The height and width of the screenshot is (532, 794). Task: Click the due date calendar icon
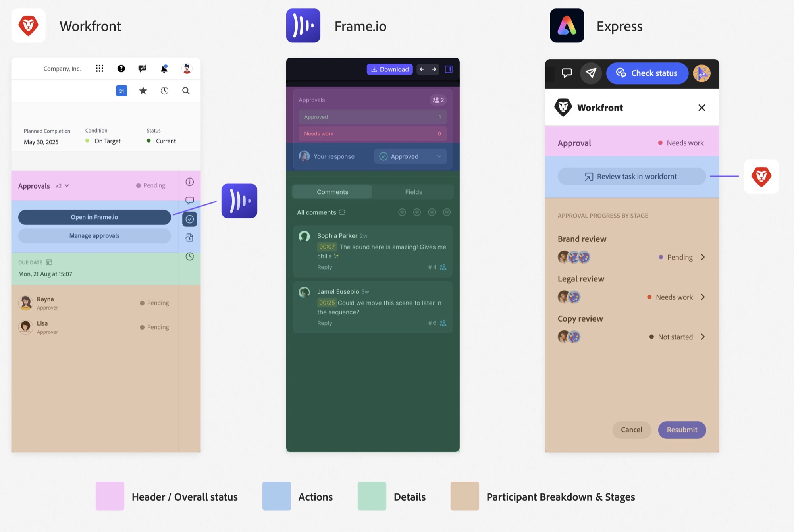(x=49, y=262)
